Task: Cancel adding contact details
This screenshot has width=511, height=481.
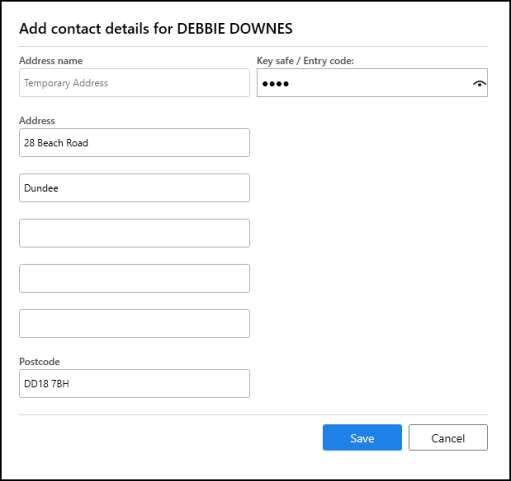Action: click(x=448, y=438)
